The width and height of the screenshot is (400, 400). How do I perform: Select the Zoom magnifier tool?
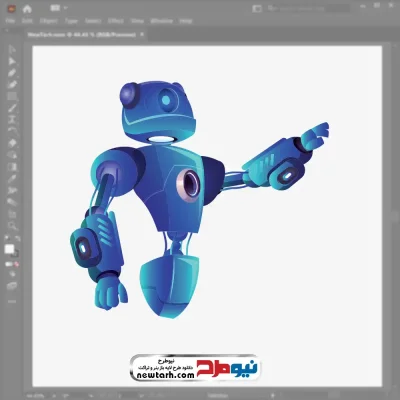pos(12,226)
